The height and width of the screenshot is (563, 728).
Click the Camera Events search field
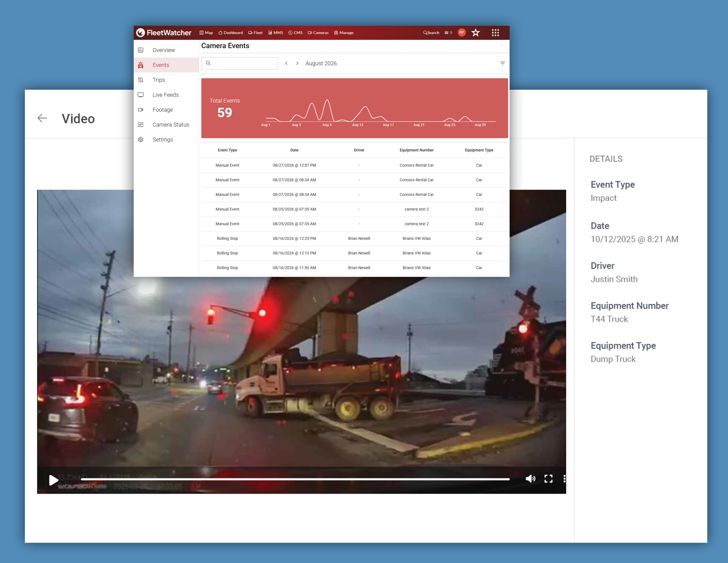[x=240, y=63]
